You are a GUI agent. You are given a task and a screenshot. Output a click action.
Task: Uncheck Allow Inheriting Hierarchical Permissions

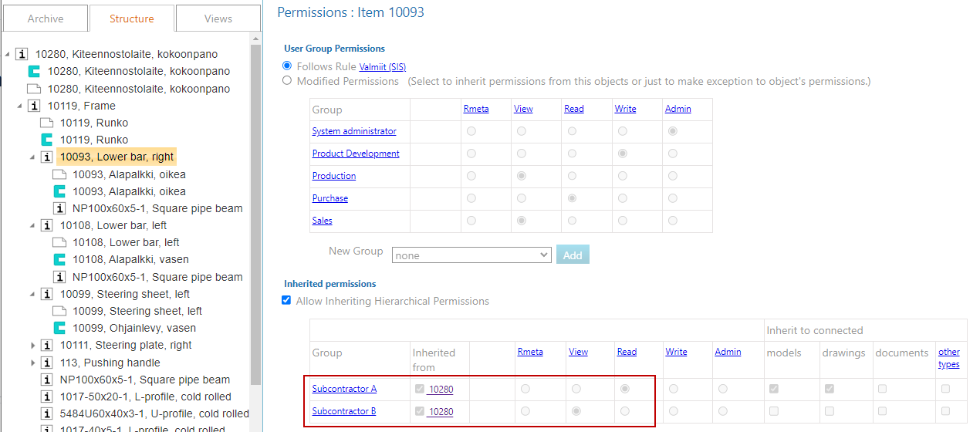point(287,301)
